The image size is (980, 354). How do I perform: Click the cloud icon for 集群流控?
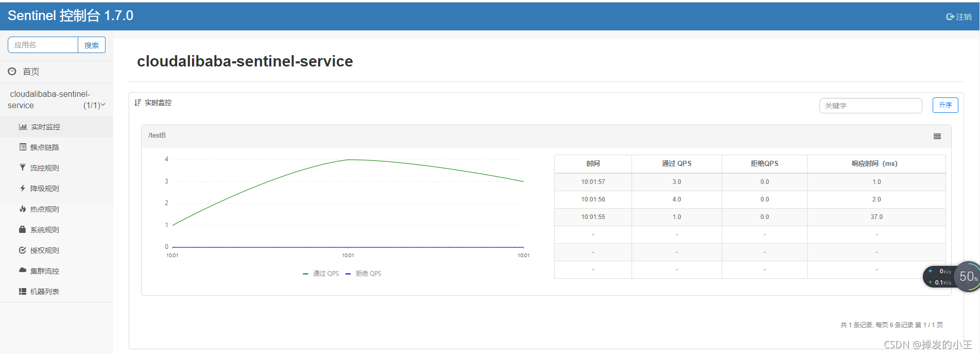(23, 271)
